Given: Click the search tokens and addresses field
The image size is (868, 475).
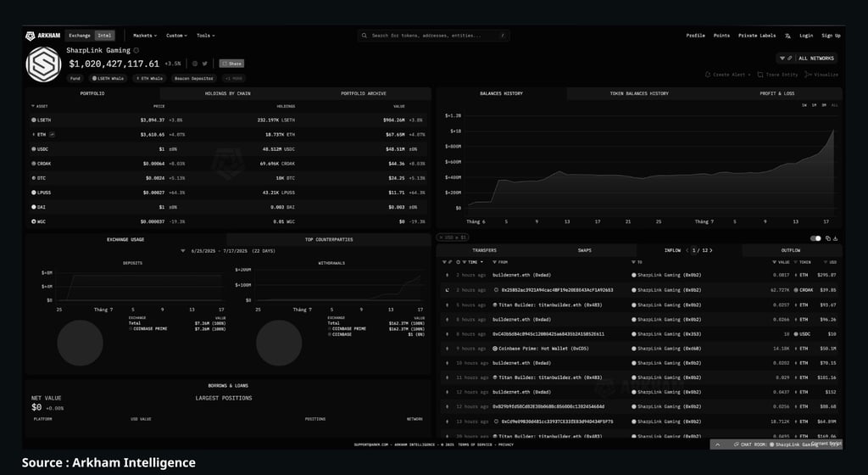Looking at the screenshot, I should 433,36.
